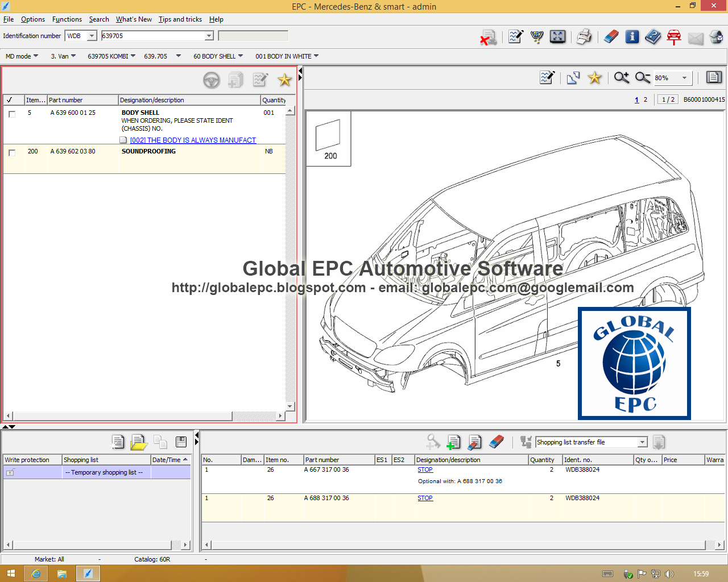Image resolution: width=728 pixels, height=582 pixels.
Task: Check the SOUNDPROOFING row checkbox
Action: 11,152
